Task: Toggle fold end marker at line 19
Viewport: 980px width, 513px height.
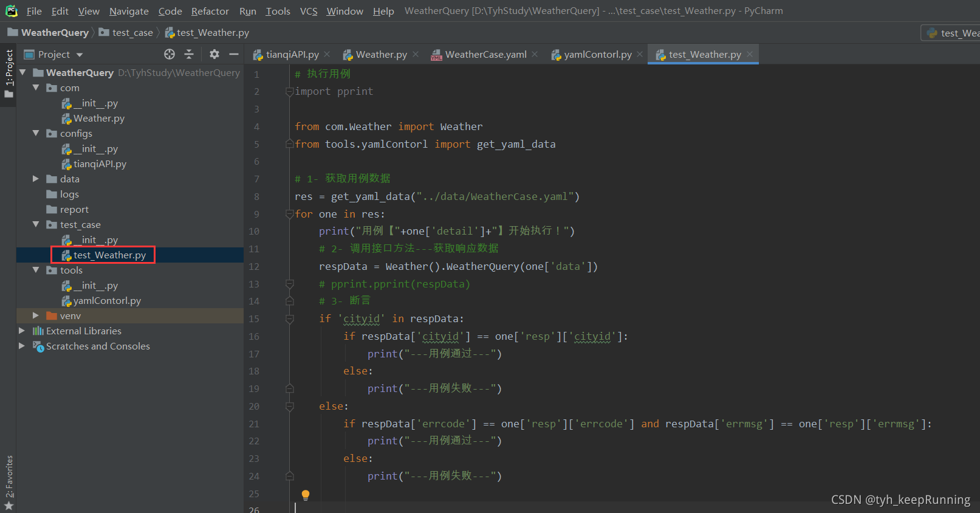Action: click(290, 388)
